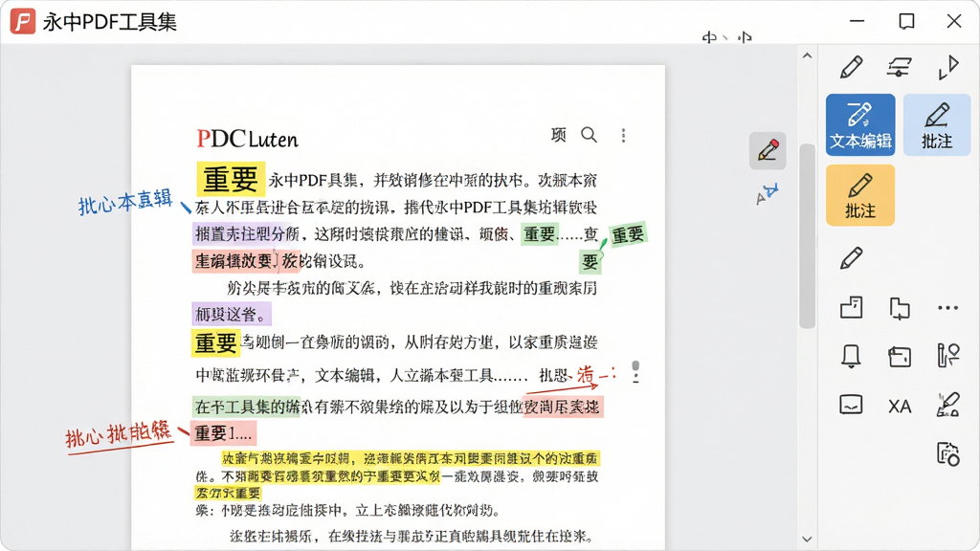
Task: Click the small icons above the scrollbar at top
Action: [x=727, y=37]
